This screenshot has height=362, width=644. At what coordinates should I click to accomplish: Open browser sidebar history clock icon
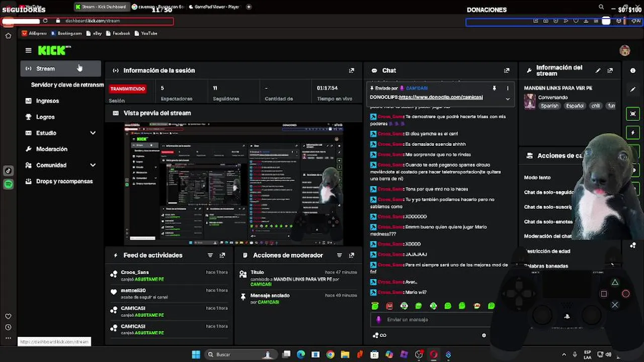[8, 327]
